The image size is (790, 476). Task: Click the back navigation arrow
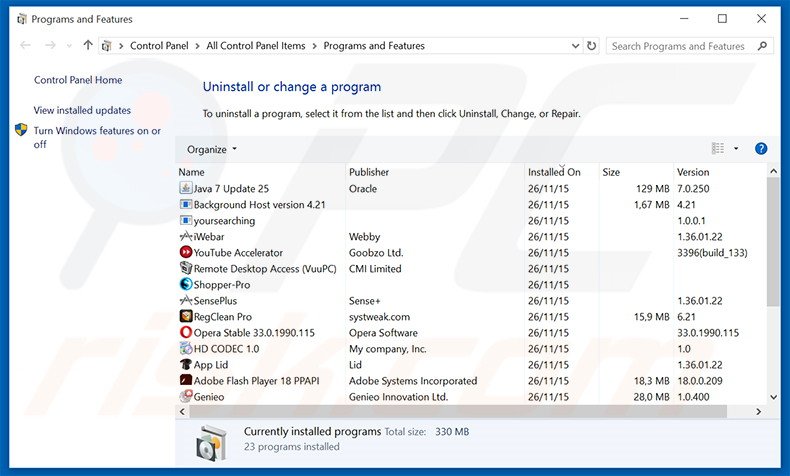[x=25, y=46]
